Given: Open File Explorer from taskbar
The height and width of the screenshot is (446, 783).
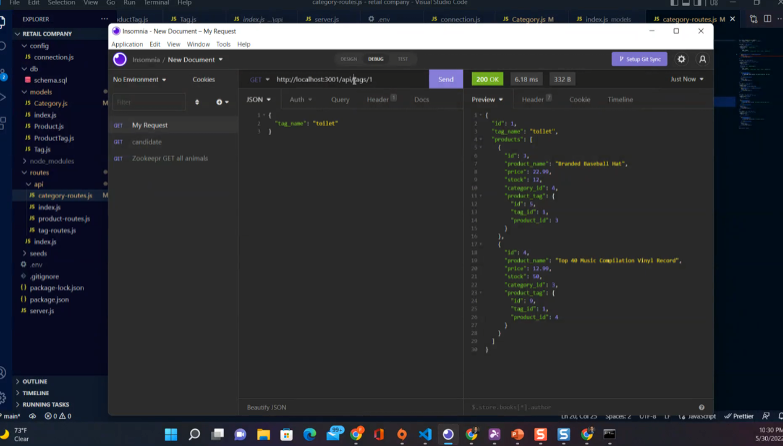Looking at the screenshot, I should (263, 434).
